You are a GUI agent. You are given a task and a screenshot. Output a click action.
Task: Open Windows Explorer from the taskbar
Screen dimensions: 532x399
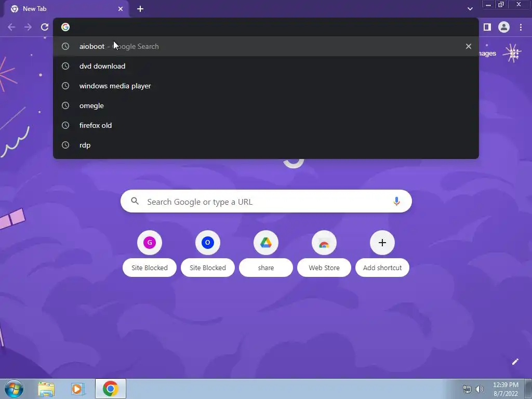coord(46,389)
